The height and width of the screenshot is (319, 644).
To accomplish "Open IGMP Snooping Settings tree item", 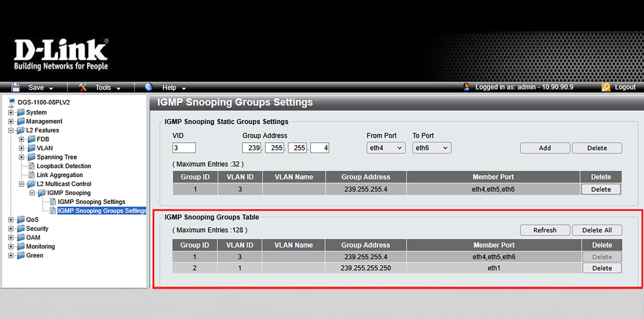I will coord(91,202).
